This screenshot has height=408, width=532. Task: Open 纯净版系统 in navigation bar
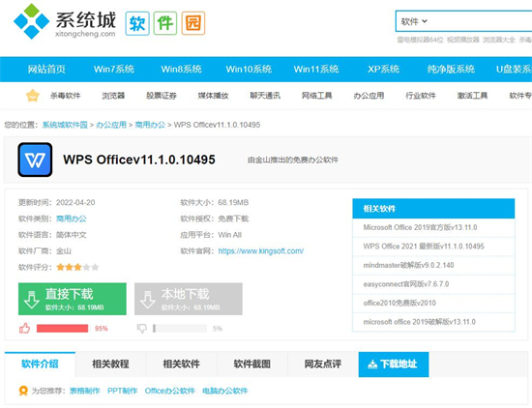451,70
